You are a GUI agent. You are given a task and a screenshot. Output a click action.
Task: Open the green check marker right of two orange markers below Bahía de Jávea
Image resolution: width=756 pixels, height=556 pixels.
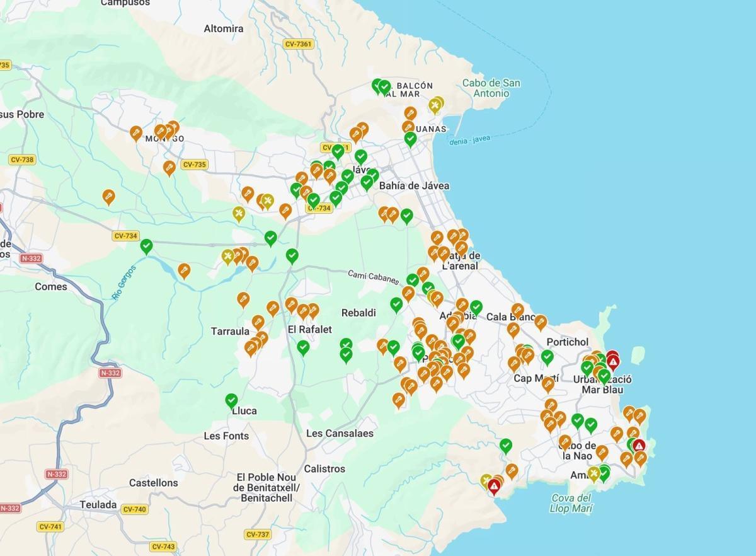click(x=407, y=216)
